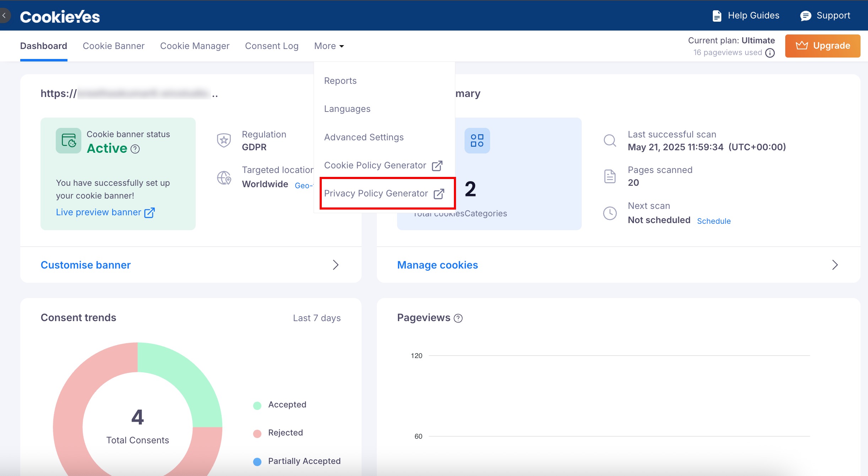Image resolution: width=868 pixels, height=476 pixels.
Task: Click the Schedule next scan link
Action: [x=714, y=221]
